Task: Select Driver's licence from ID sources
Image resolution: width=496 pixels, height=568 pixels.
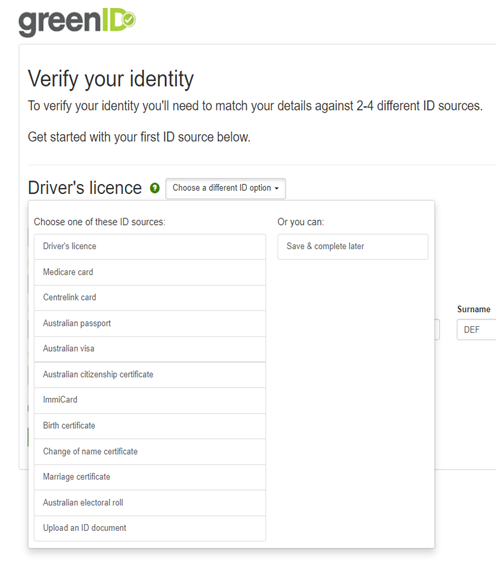Action: click(150, 246)
